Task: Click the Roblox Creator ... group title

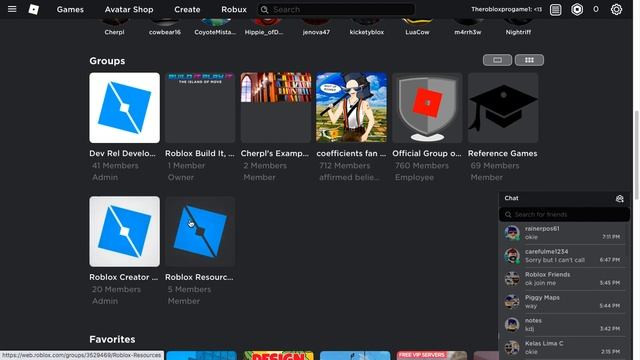Action: point(124,277)
